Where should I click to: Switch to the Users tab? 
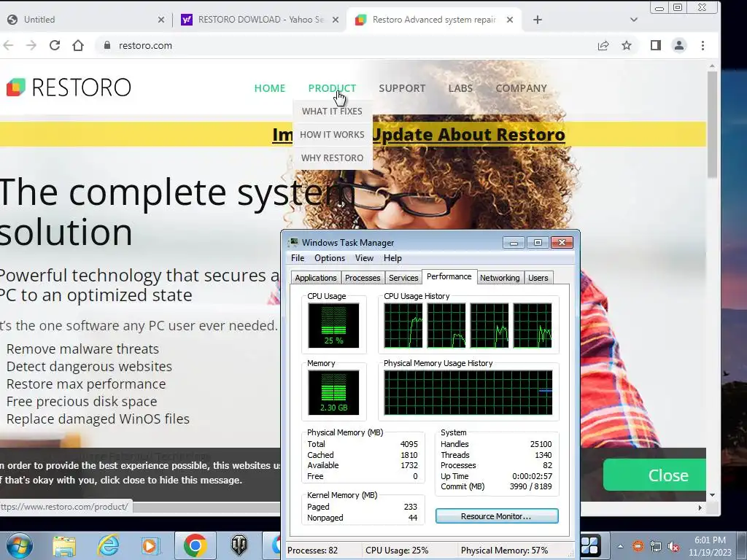click(538, 278)
